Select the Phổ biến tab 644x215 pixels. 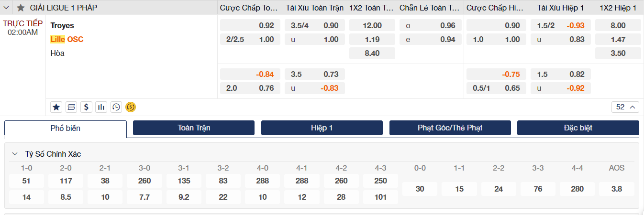click(x=66, y=128)
